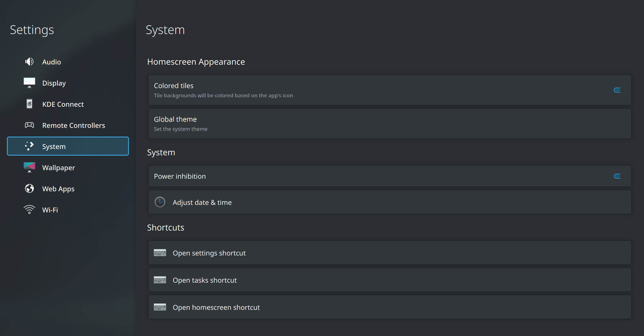Configure Open homescreen shortcut
644x336 pixels.
[x=390, y=307]
